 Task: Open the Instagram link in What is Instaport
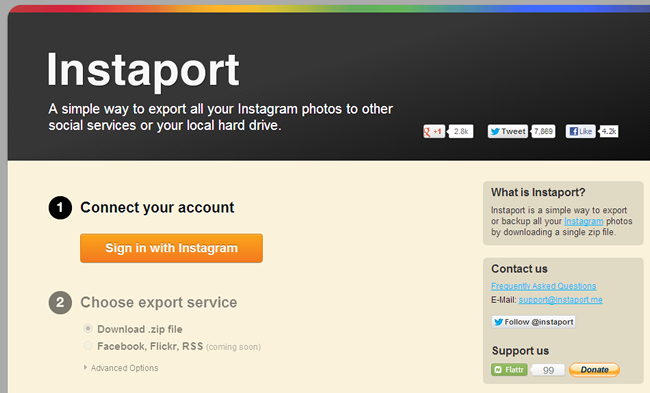(584, 221)
